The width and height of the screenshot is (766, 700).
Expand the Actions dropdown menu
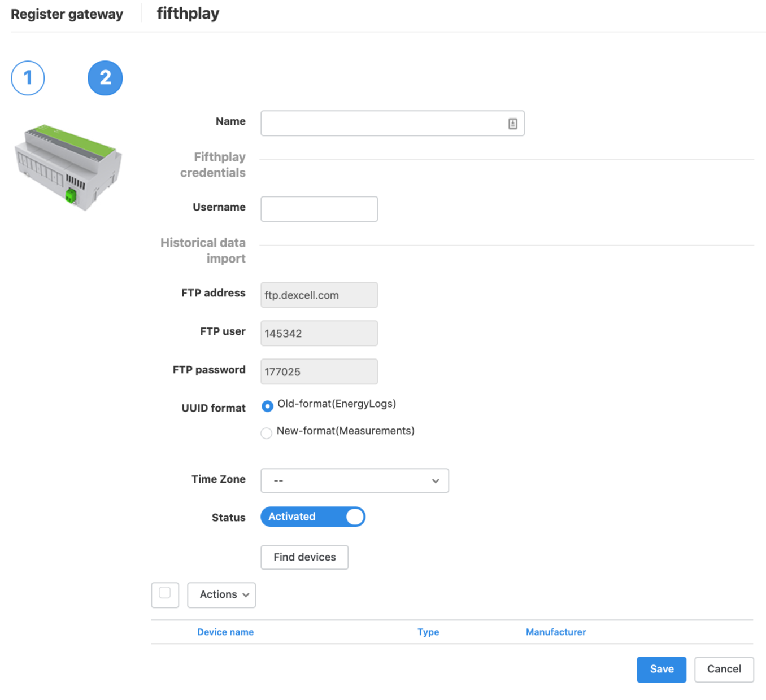pyautogui.click(x=221, y=595)
